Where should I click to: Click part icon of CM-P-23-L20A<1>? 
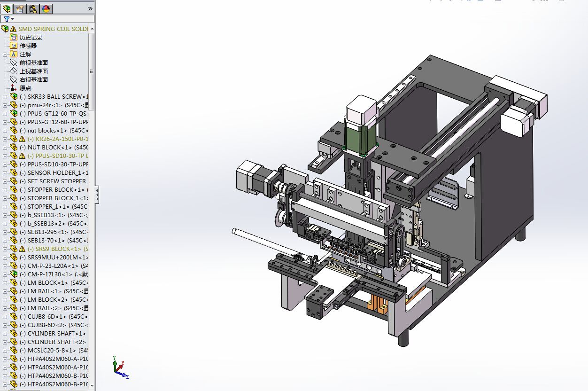pos(14,266)
